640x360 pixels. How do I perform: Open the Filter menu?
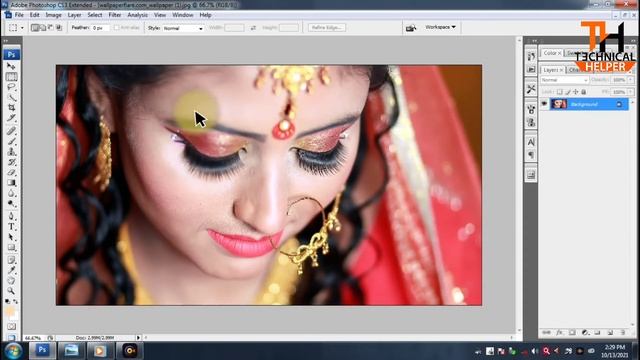click(115, 15)
